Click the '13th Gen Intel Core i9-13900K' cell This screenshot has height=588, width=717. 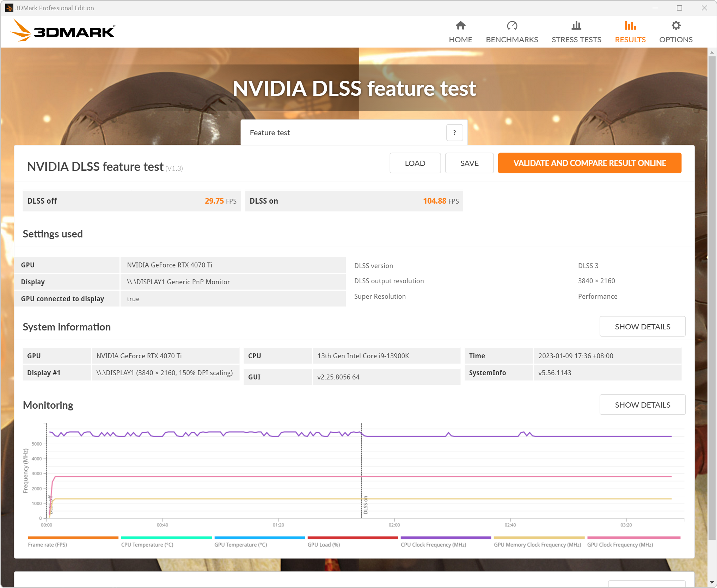pyautogui.click(x=386, y=356)
